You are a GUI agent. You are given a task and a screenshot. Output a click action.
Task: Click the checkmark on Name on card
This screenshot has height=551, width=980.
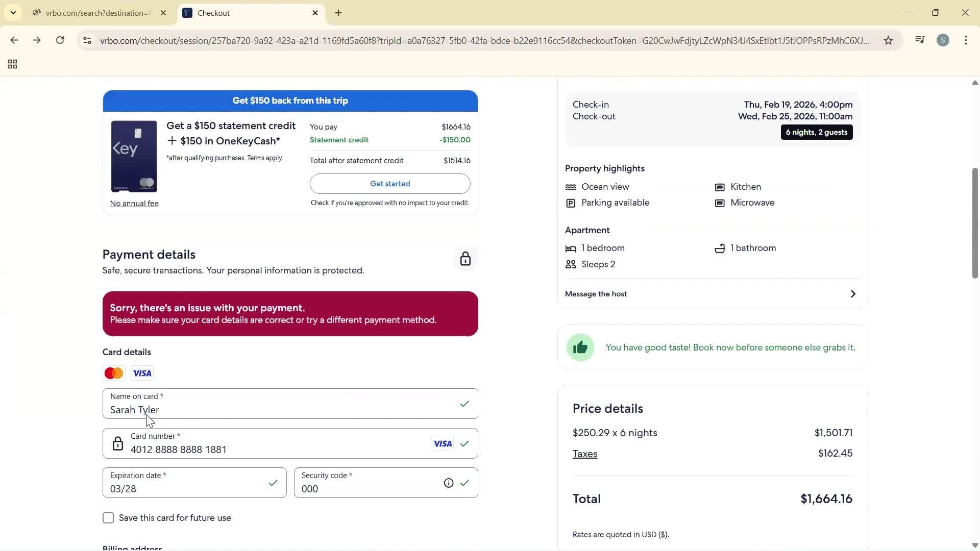[464, 404]
